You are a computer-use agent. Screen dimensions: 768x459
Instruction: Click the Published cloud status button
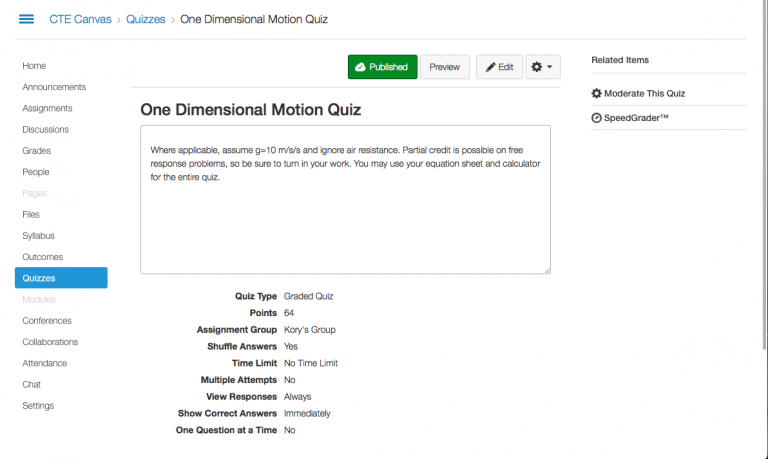click(382, 67)
